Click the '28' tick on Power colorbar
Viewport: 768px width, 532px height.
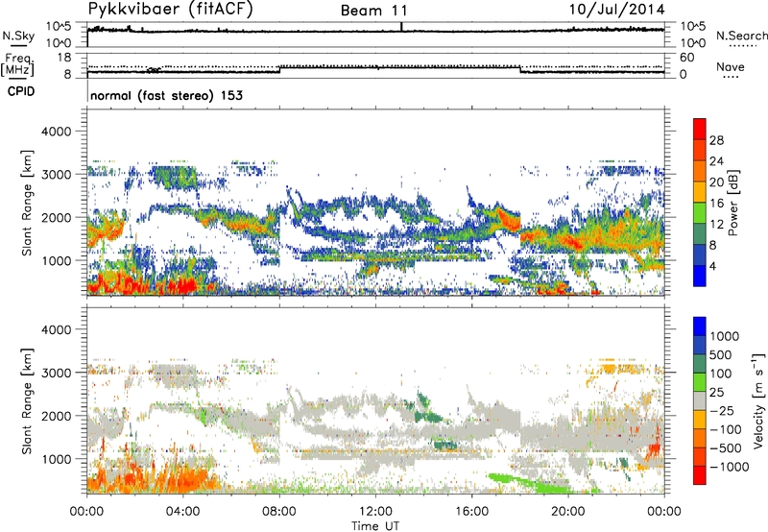coord(716,140)
